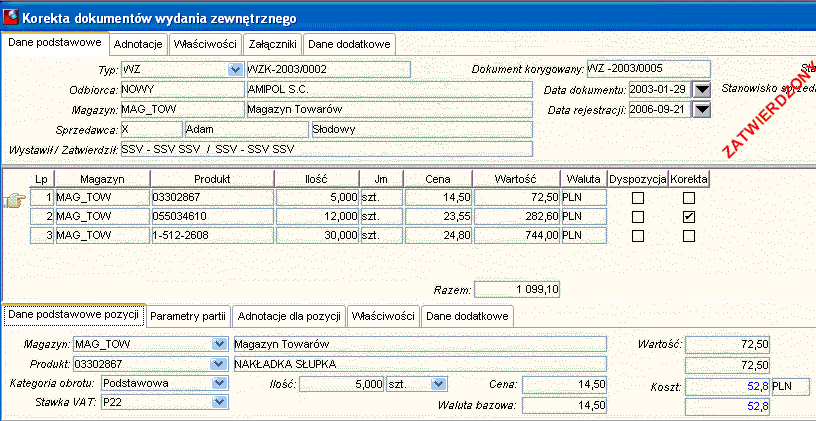Click the value cell 744,00
The image size is (816, 421).
click(x=517, y=236)
